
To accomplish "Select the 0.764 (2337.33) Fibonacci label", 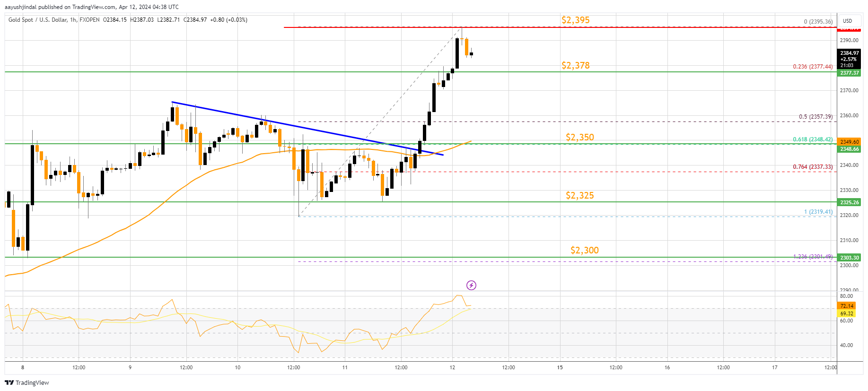I will point(813,167).
